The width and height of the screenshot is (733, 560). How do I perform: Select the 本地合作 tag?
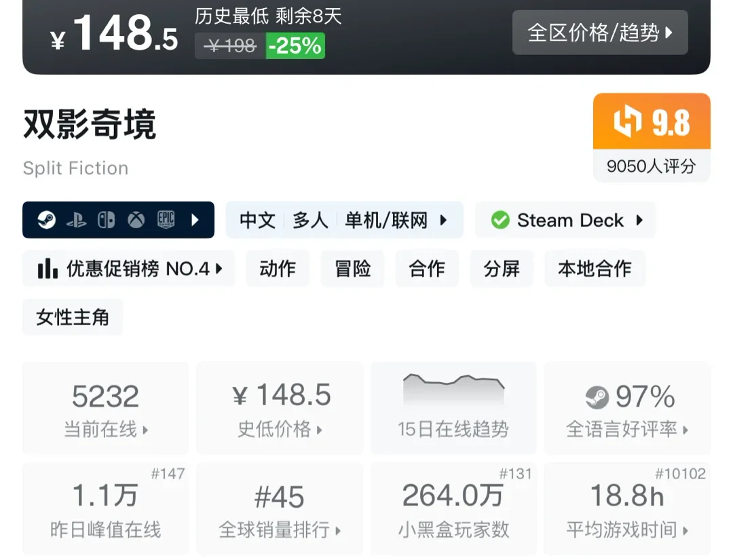595,269
